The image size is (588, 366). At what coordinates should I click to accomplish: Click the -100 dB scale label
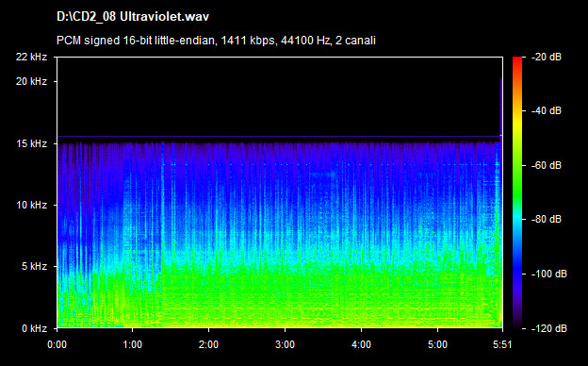pos(549,274)
